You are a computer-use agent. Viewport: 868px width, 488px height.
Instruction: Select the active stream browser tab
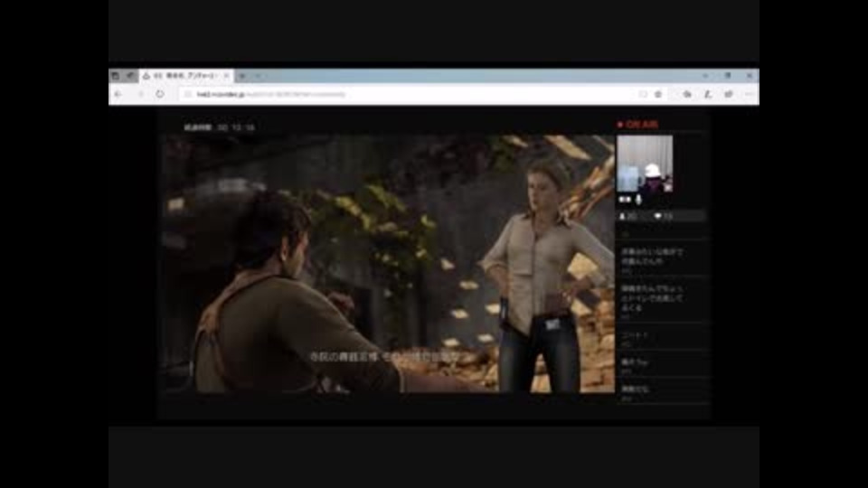pyautogui.click(x=186, y=76)
